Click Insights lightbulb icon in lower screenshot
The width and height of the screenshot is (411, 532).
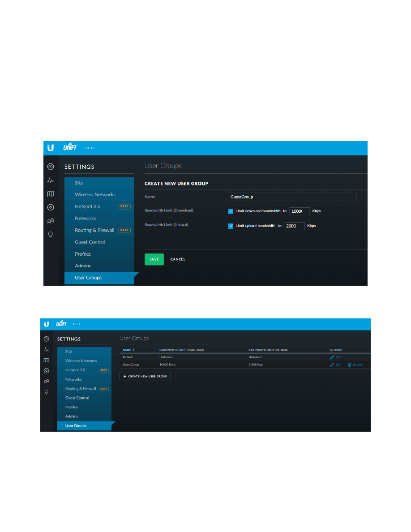(x=46, y=391)
